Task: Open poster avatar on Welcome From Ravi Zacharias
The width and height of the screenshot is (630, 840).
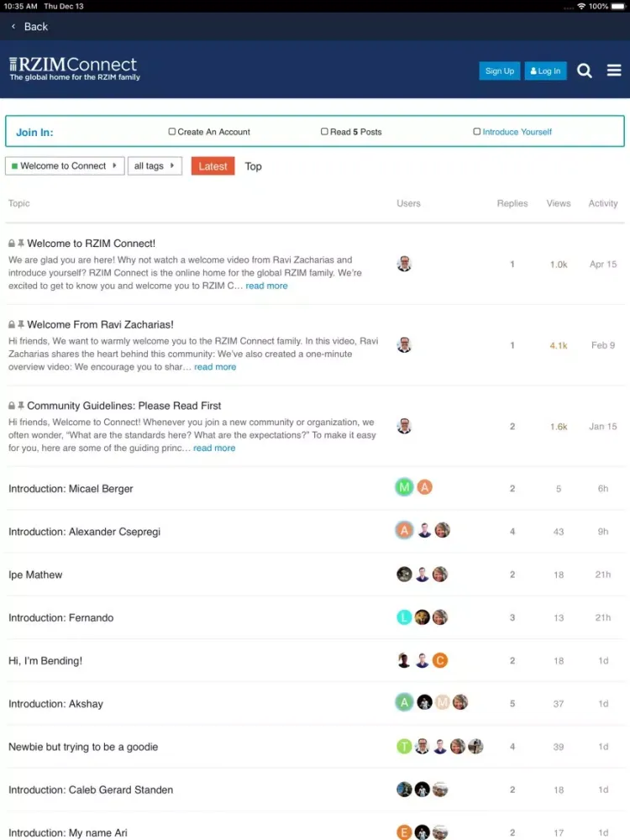Action: (x=404, y=344)
